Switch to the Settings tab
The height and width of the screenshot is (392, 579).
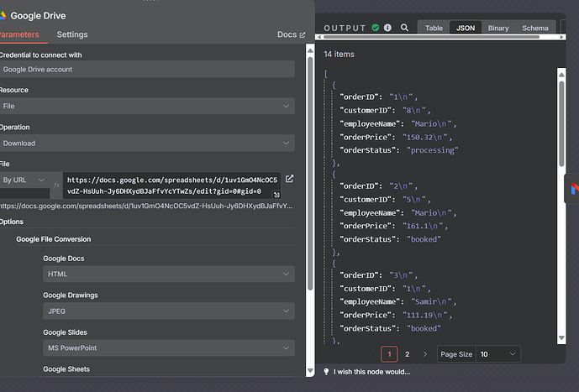(72, 34)
